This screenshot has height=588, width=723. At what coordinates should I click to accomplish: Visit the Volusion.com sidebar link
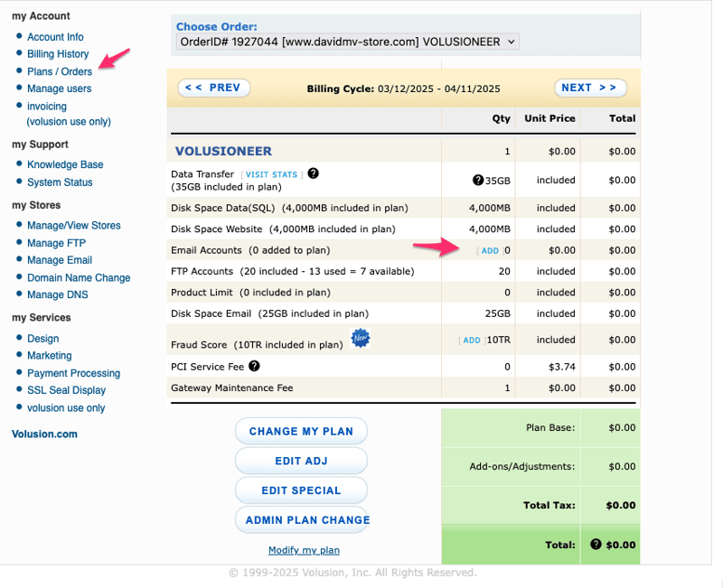coord(44,434)
